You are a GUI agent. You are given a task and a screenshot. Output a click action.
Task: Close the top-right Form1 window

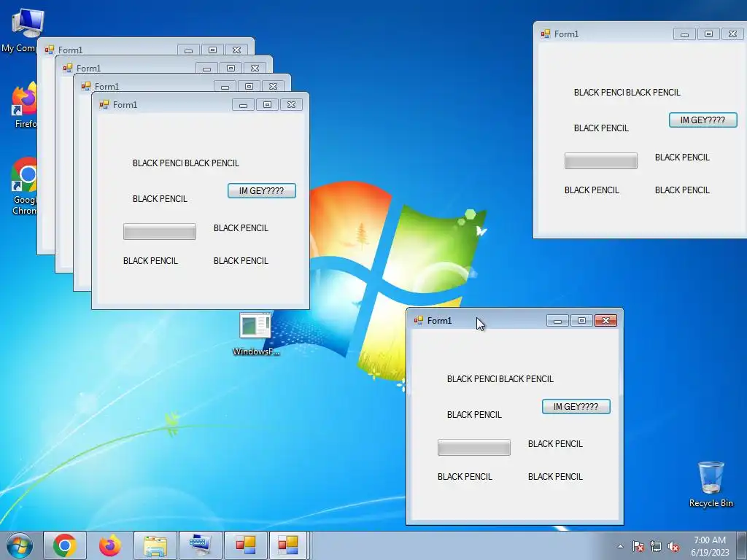[x=732, y=34]
